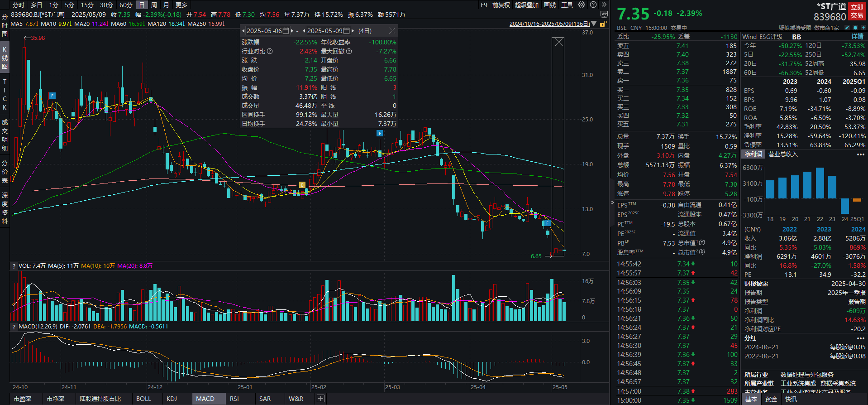Open chart settings gear icon
This screenshot has height=405, width=868.
pos(582,5)
